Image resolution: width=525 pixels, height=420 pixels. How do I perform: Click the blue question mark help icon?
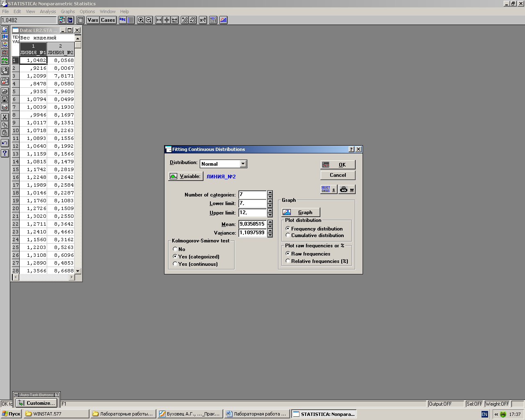pos(5,153)
